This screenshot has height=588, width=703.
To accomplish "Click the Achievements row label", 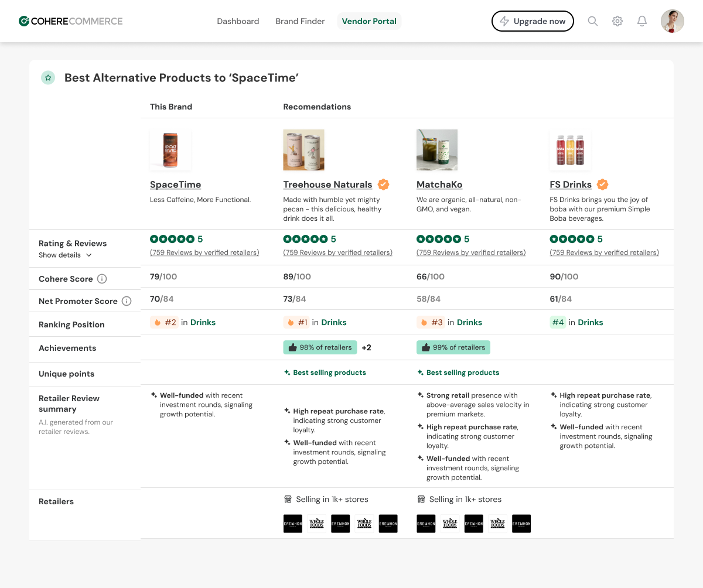I will (67, 348).
